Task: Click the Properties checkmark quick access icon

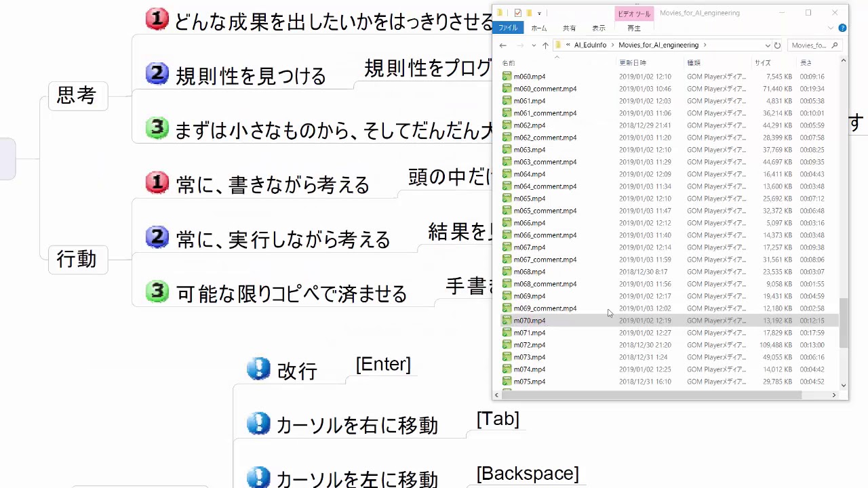Action: [518, 13]
